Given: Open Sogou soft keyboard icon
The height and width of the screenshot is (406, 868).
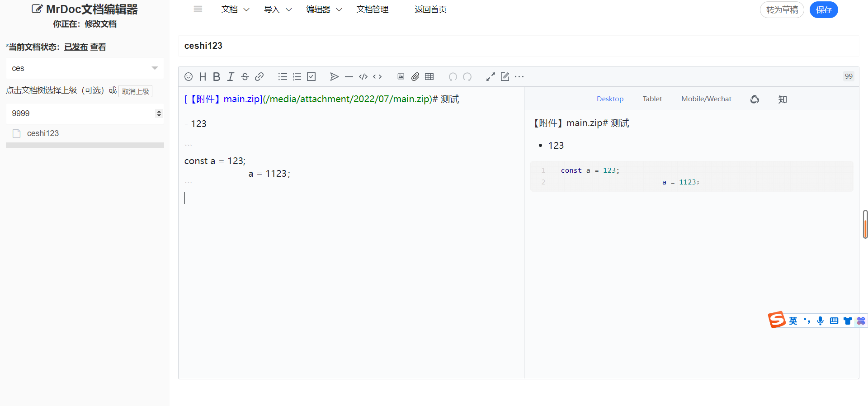Looking at the screenshot, I should click(x=834, y=321).
